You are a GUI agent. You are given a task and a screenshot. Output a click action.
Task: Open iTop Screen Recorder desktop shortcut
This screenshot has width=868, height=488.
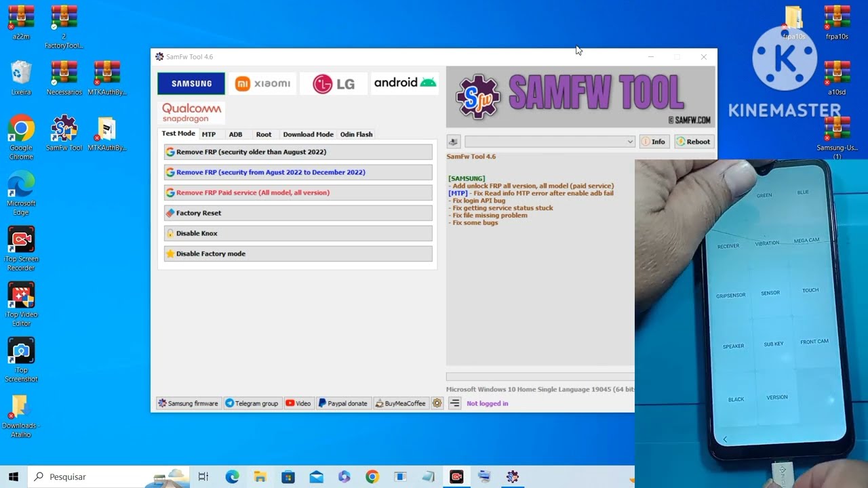tap(21, 249)
